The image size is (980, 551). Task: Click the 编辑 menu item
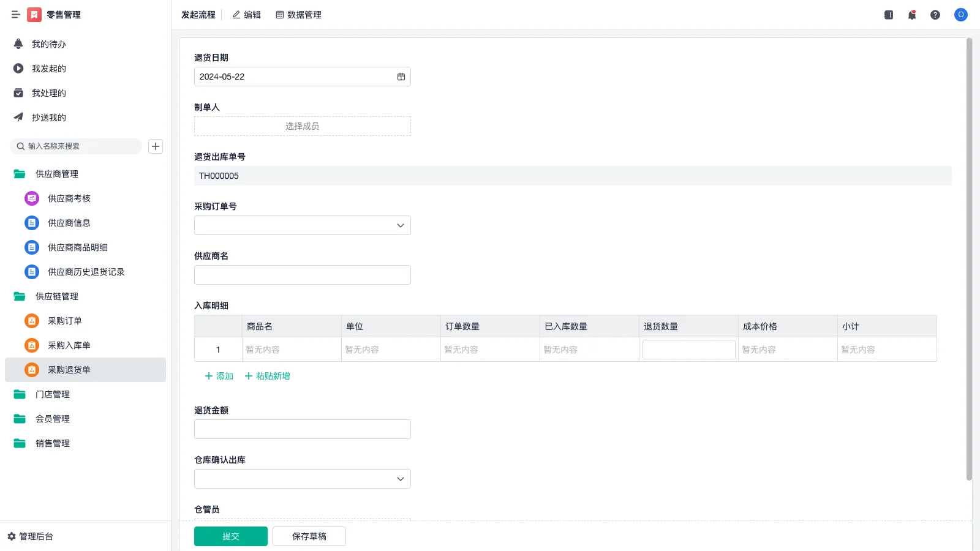(x=246, y=15)
